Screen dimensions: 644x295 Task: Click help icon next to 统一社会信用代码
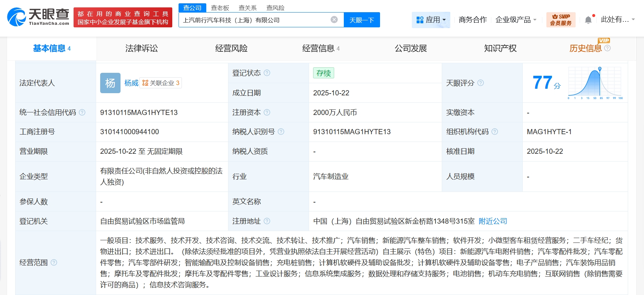(x=82, y=112)
